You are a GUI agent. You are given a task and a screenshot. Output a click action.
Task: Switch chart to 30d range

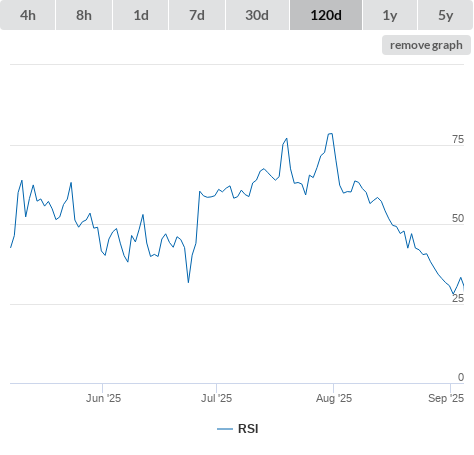(257, 15)
